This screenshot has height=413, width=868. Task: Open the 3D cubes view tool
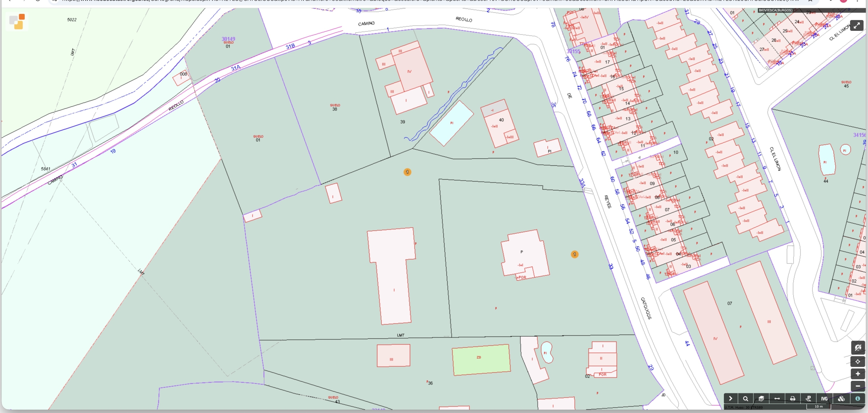click(x=841, y=398)
